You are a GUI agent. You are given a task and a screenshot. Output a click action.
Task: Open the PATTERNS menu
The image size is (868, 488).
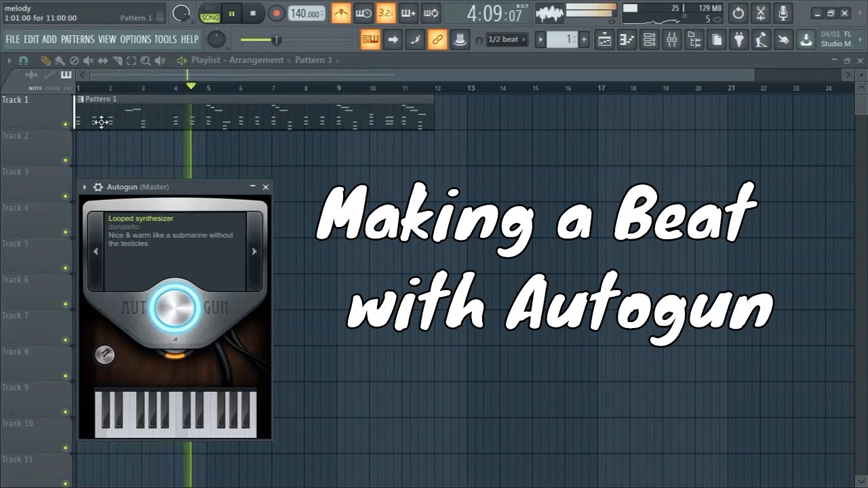click(77, 39)
